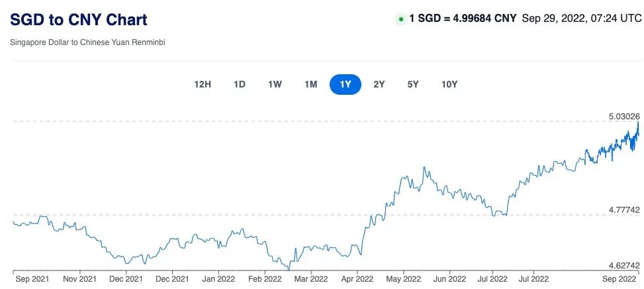Click the 1 SGD = 4.99684 CNY rate
The height and width of the screenshot is (289, 644).
[463, 19]
